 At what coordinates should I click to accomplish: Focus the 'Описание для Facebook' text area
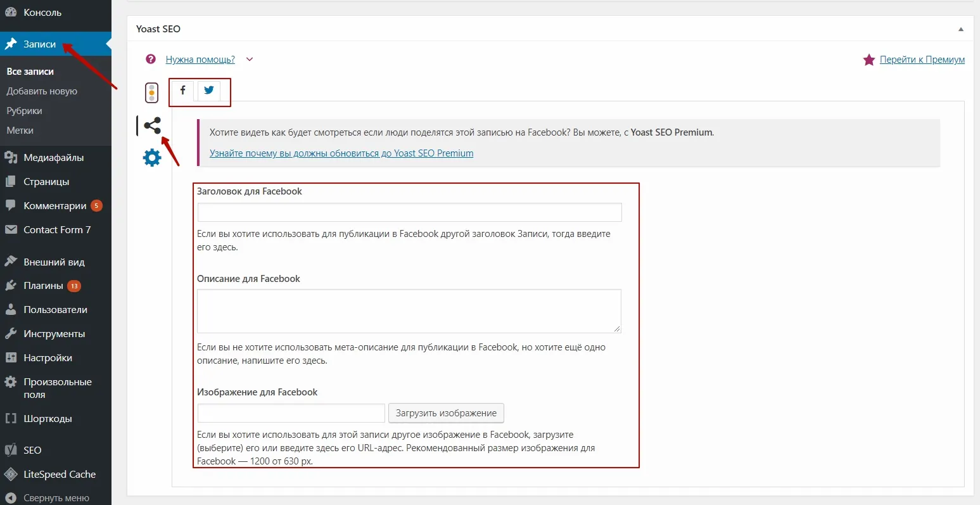pos(409,310)
